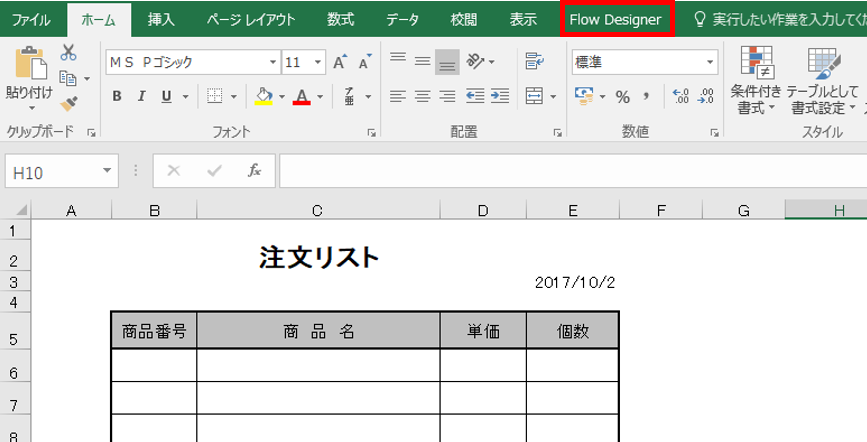Select the Format Painter brush icon
The height and width of the screenshot is (442, 867).
(x=69, y=104)
